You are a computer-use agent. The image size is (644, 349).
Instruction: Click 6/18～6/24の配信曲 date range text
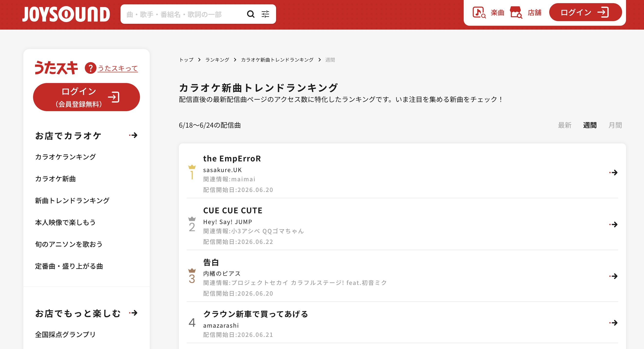pos(210,125)
